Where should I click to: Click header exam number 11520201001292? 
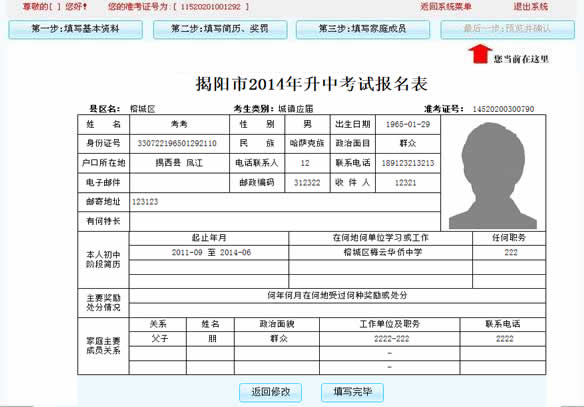coord(210,7)
